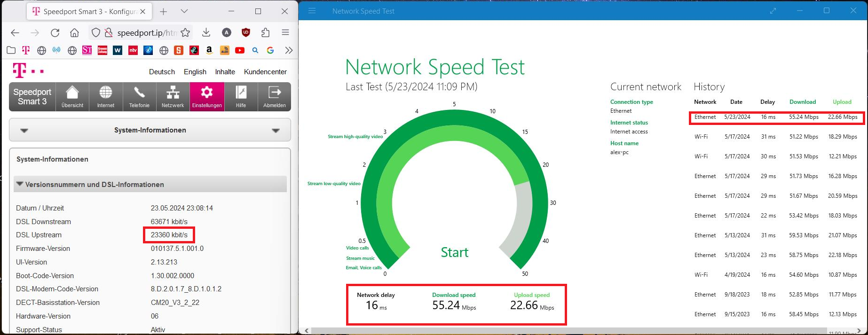868x335 pixels.
Task: Open the Firefox hamburger application menu
Action: coord(285,32)
